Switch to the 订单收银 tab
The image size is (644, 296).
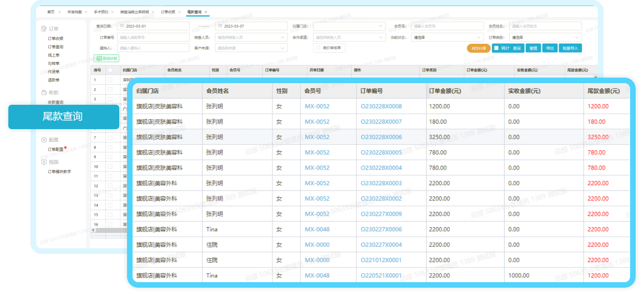168,12
